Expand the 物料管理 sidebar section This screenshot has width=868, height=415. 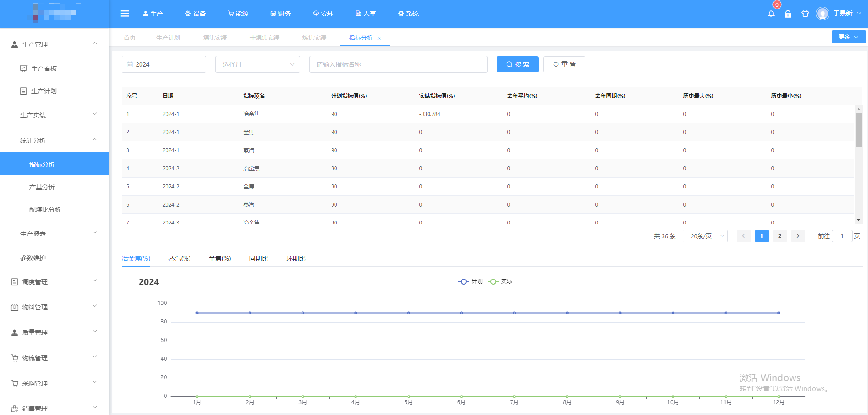[54, 307]
